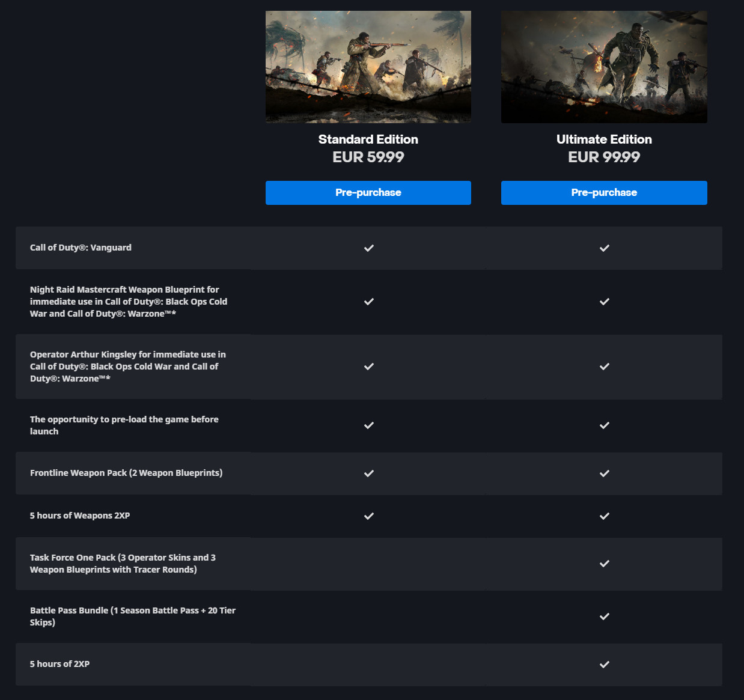The image size is (744, 700).
Task: Click Standard checkmark for Night Raid Mastercraft Blueprint
Action: 369,302
